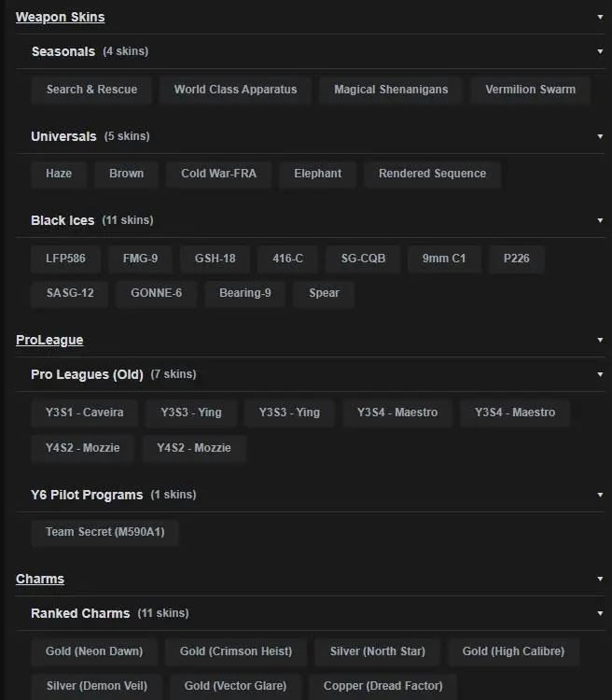Screen dimensions: 612x700
Task: Collapse the Ranked Charms arrow
Action: (x=600, y=613)
